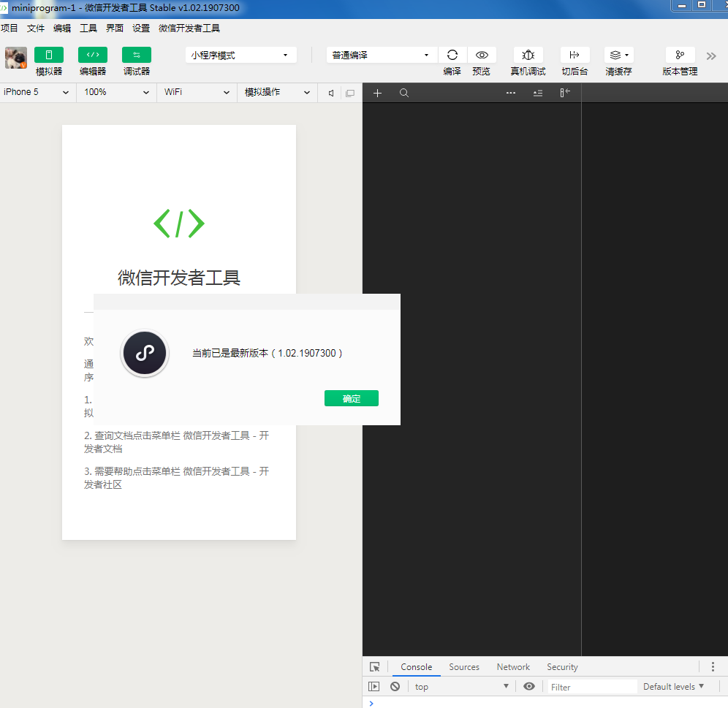Expand more toolbar items with double chevron
The width and height of the screenshot is (728, 708).
[x=711, y=56]
